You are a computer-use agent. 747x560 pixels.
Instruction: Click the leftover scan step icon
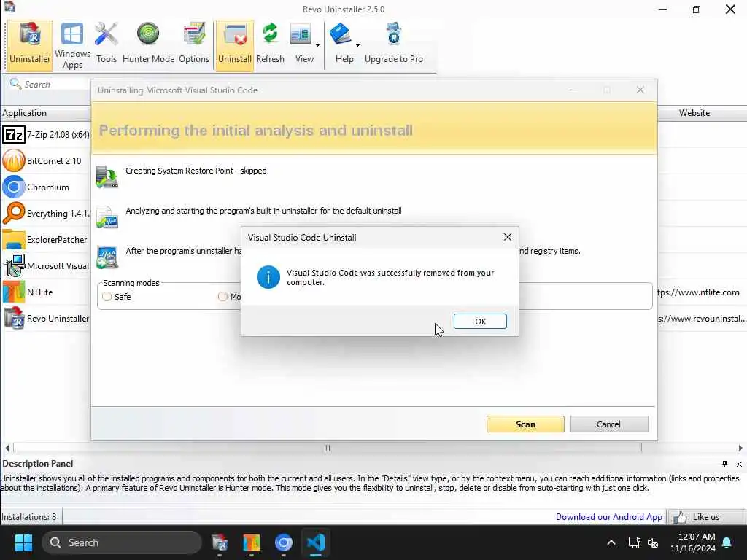click(107, 257)
